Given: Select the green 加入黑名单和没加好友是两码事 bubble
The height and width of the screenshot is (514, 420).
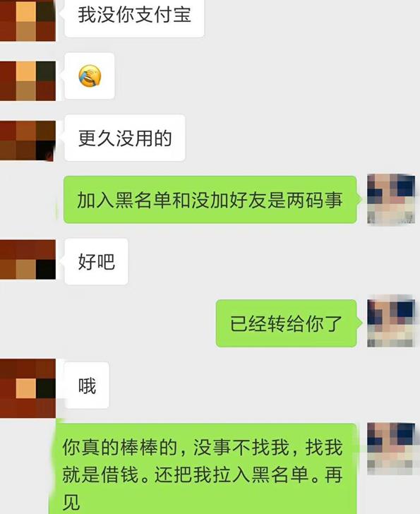Looking at the screenshot, I should tap(210, 200).
